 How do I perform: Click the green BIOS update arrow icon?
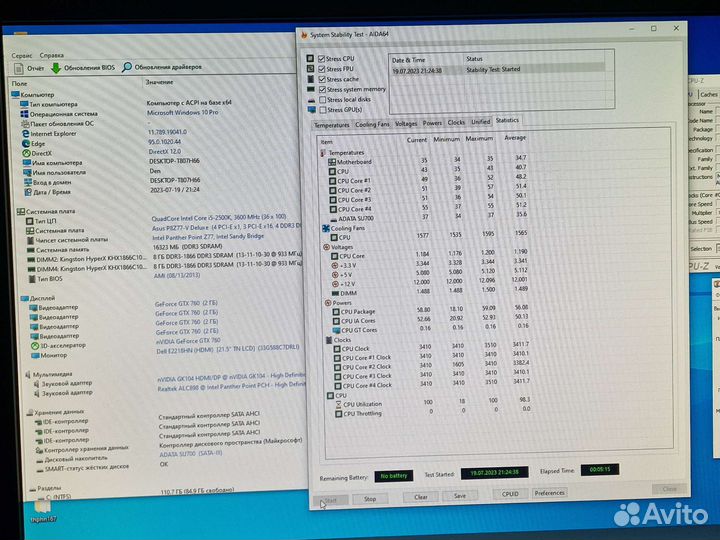coord(56,68)
